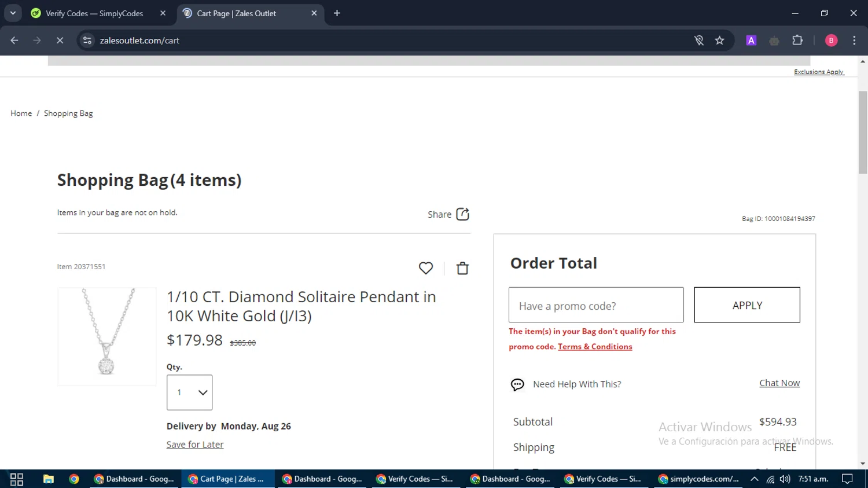Viewport: 868px width, 488px height.
Task: Click the crossed-out tracking protection icon
Action: point(699,41)
